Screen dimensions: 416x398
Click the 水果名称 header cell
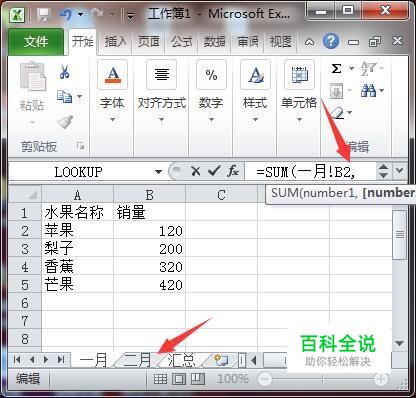(78, 213)
